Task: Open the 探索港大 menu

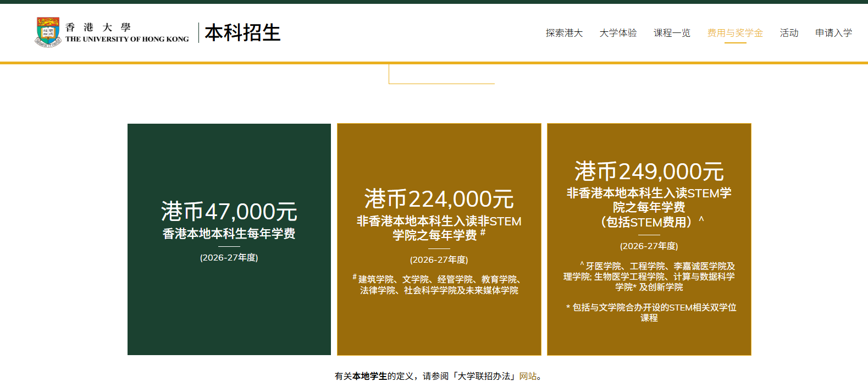Action: 564,33
